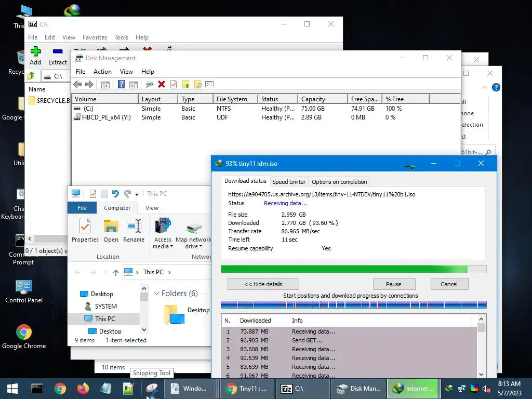
Task: Toggle the Action pane in Disk Management toolbar
Action: 134,85
